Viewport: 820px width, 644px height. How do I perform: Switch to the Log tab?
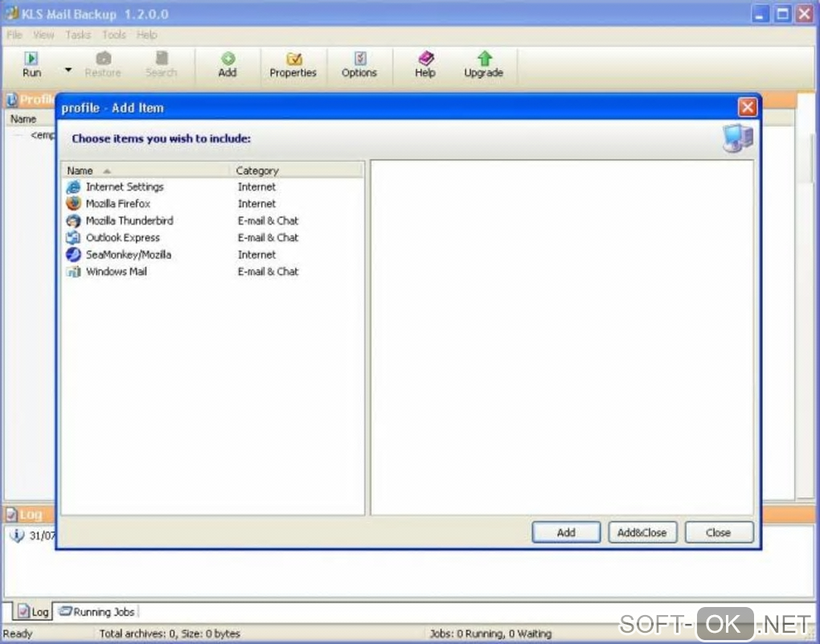(x=34, y=612)
